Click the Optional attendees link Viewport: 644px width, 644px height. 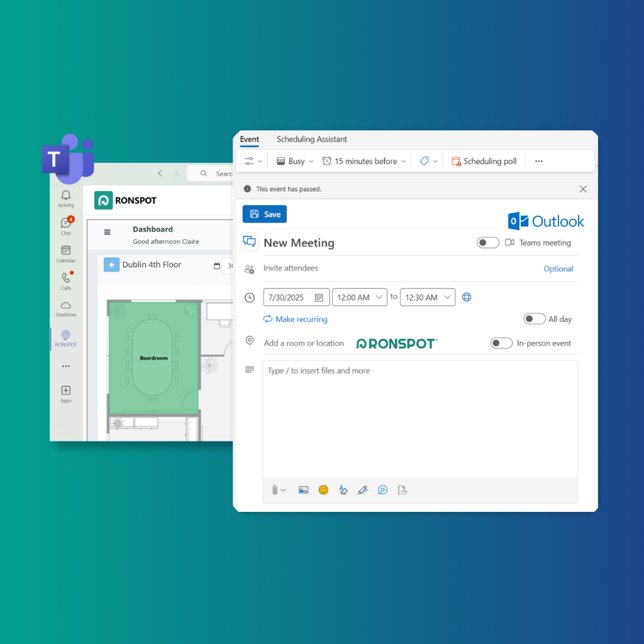558,269
